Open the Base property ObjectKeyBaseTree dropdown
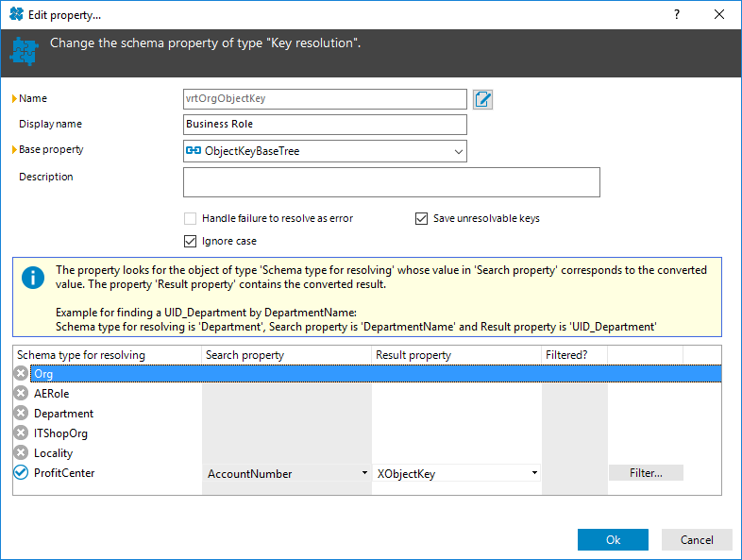This screenshot has width=742, height=560. (x=325, y=151)
